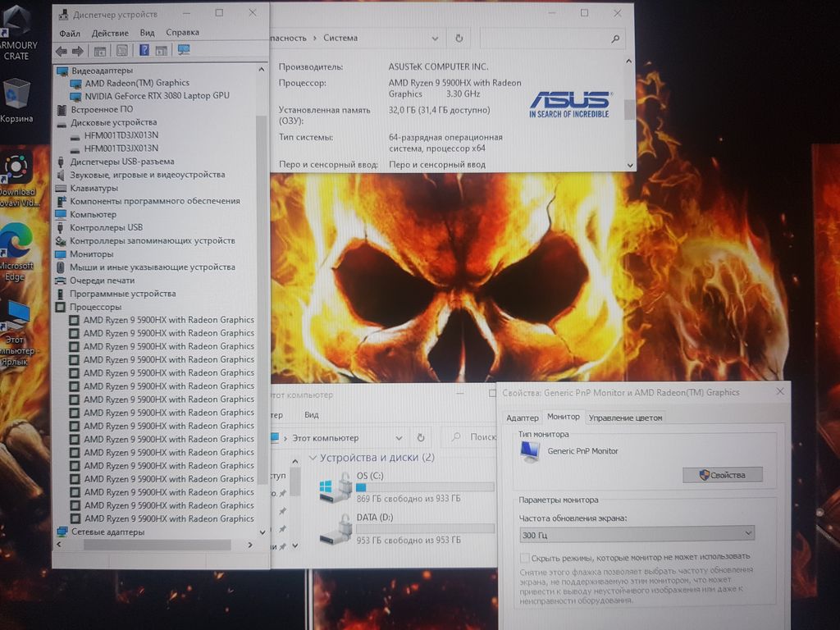Toggle the 'Скрыть режимы' checkbox
Image resolution: width=840 pixels, height=630 pixels.
tap(525, 557)
